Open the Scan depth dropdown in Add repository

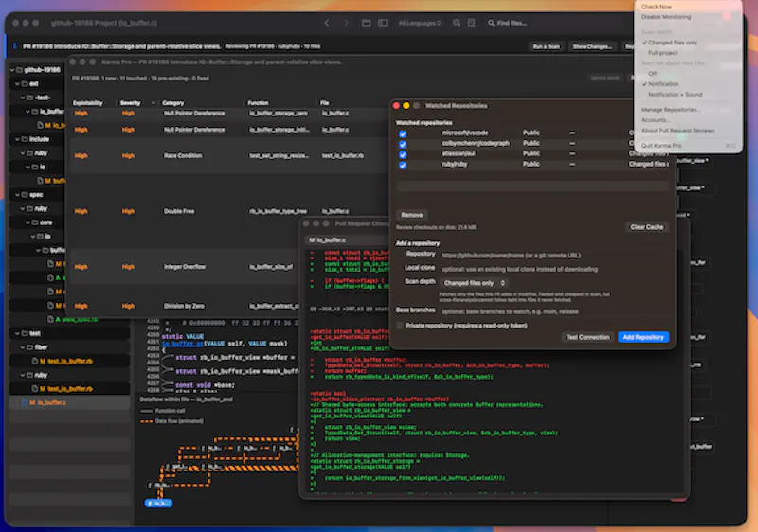(x=475, y=283)
